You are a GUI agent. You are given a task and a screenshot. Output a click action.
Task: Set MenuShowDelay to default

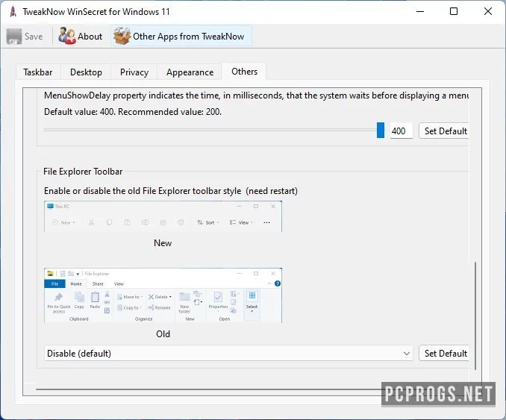tap(444, 131)
